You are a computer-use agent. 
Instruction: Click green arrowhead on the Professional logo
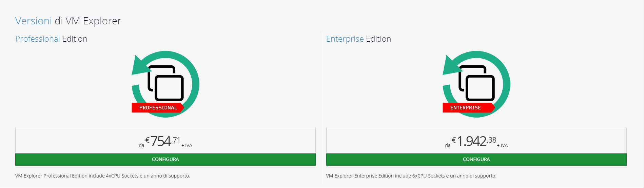[139, 66]
